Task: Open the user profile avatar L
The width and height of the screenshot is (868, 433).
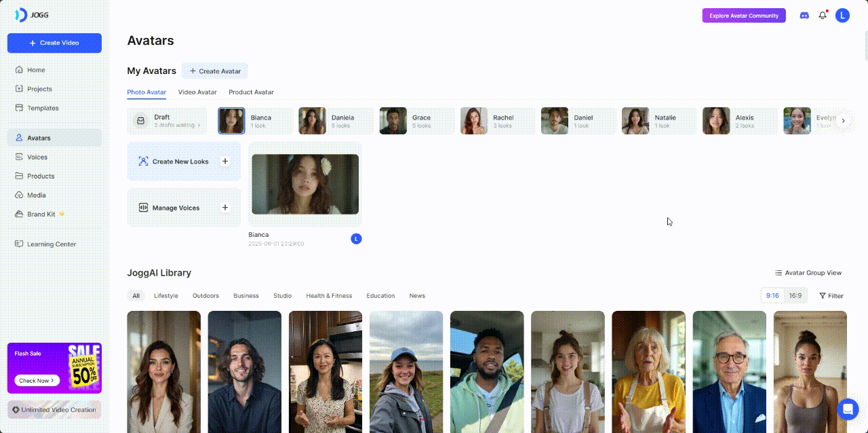Action: pyautogui.click(x=842, y=16)
